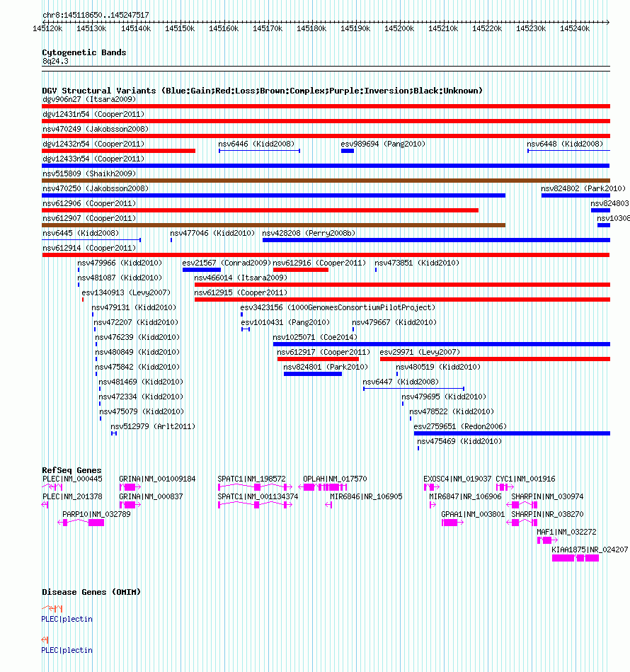Click the Disease Genes (OMIM) track title
The height and width of the screenshot is (672, 630).
pos(91,592)
